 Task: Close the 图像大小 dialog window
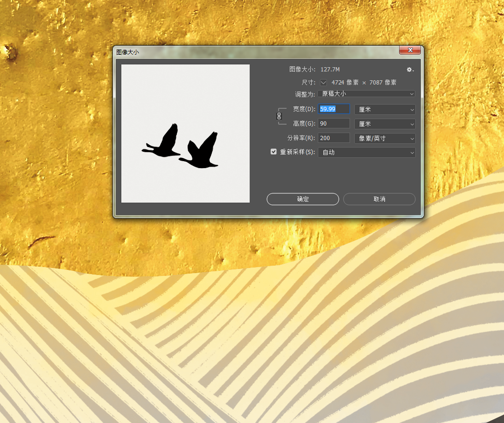pyautogui.click(x=410, y=50)
